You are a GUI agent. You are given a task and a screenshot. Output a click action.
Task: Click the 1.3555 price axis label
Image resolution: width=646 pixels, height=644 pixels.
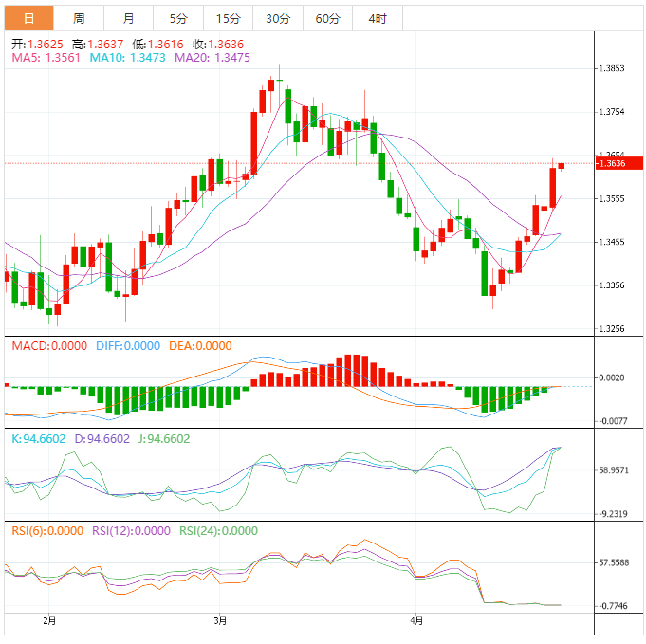tap(612, 198)
